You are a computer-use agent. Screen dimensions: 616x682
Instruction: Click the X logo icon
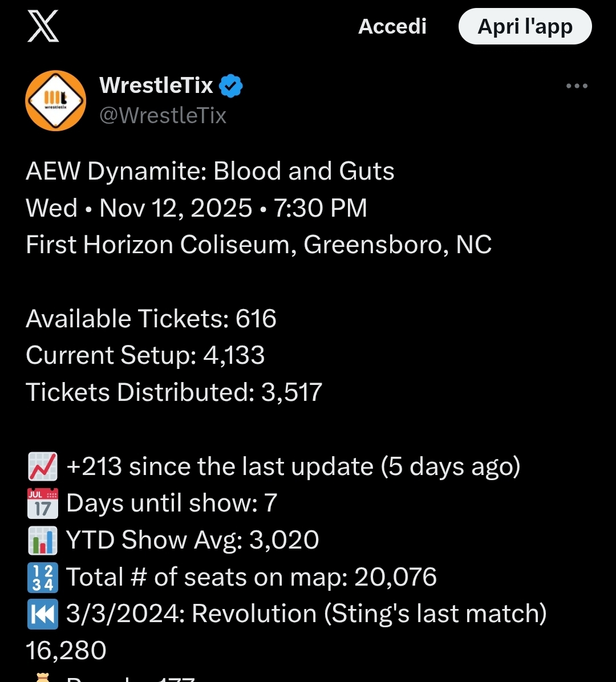coord(43,27)
